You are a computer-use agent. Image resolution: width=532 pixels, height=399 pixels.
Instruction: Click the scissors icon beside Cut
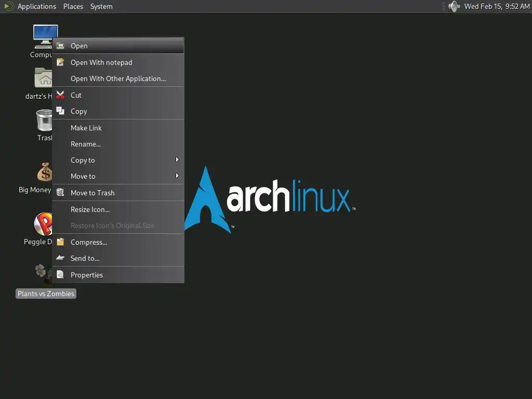[60, 95]
